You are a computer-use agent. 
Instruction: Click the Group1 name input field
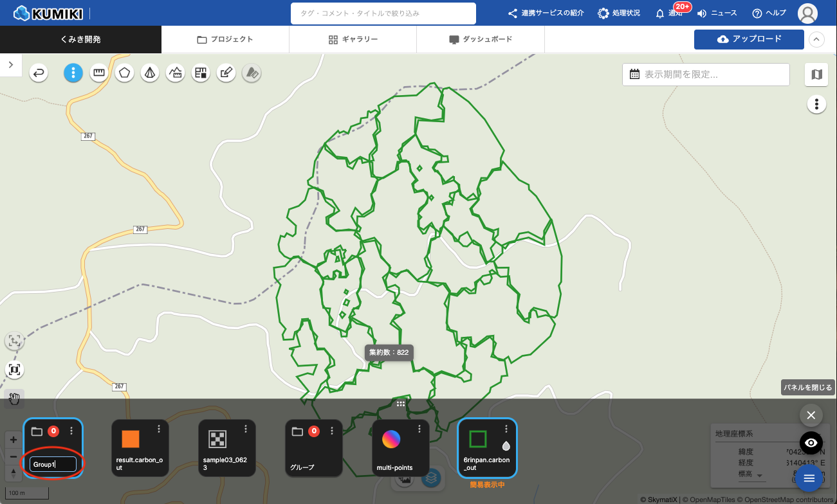coord(53,464)
